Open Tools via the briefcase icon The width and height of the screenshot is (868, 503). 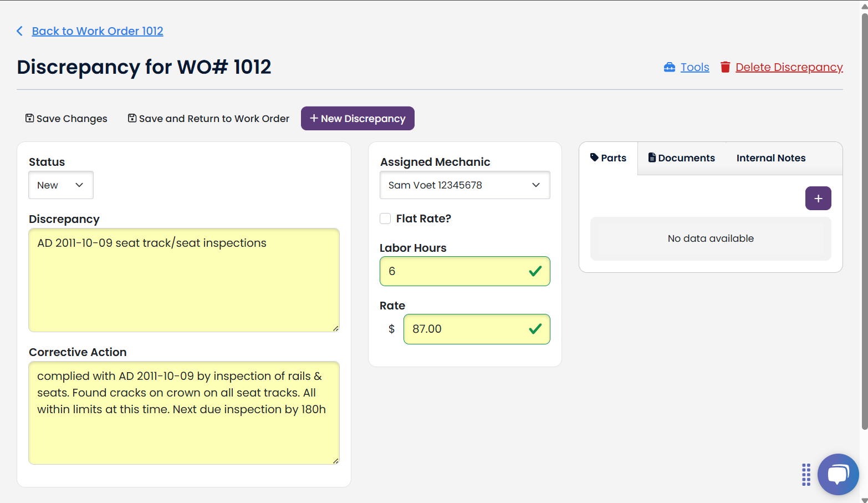click(x=670, y=67)
